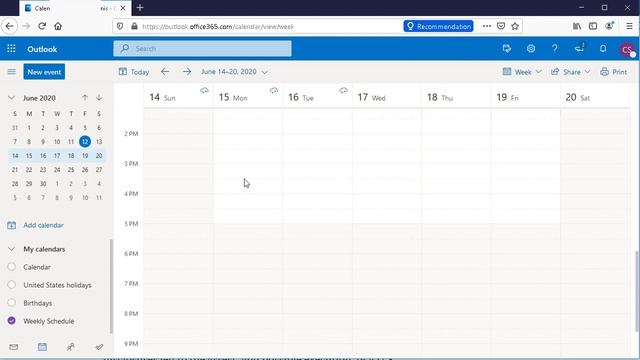Open the Week view dropdown
Viewport: 640px width, 360px height.
(x=522, y=72)
